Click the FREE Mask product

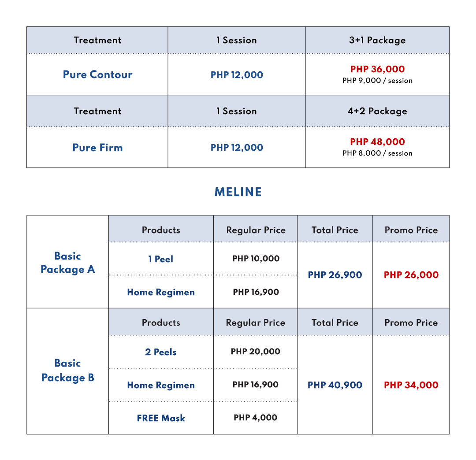coord(161,418)
